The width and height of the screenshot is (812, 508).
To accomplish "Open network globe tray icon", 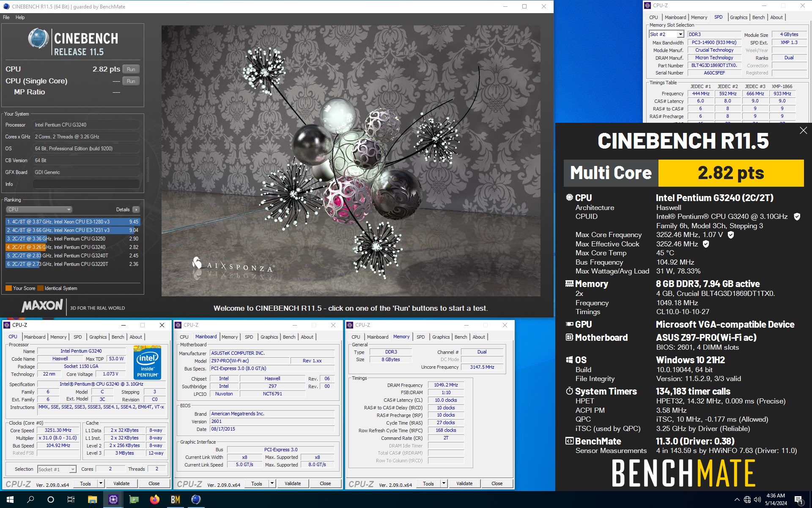I will [747, 500].
